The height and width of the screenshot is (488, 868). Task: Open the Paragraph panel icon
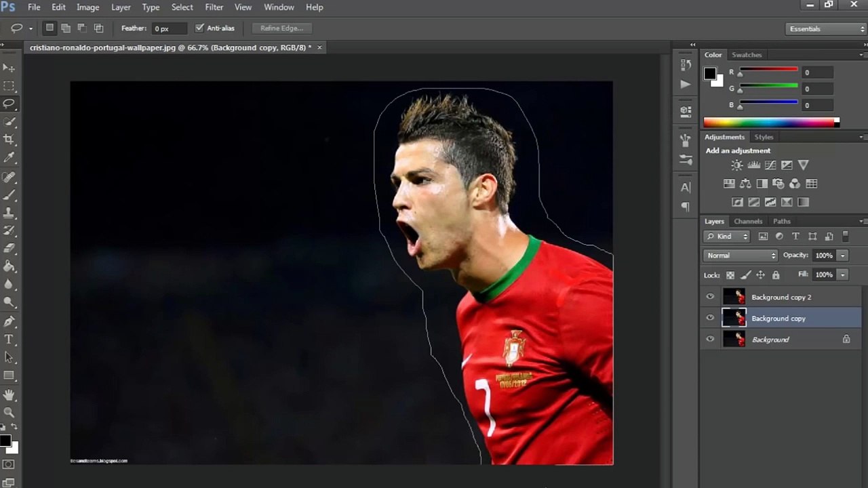(x=686, y=207)
